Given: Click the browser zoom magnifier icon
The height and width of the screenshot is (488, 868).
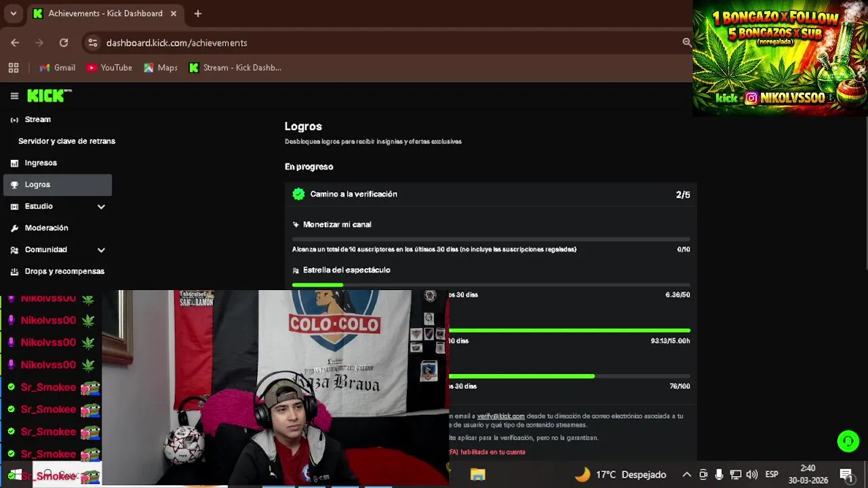Looking at the screenshot, I should pyautogui.click(x=686, y=43).
